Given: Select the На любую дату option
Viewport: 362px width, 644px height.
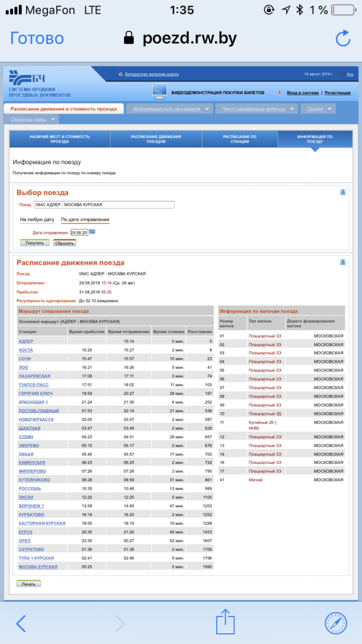Looking at the screenshot, I should click(x=37, y=219).
